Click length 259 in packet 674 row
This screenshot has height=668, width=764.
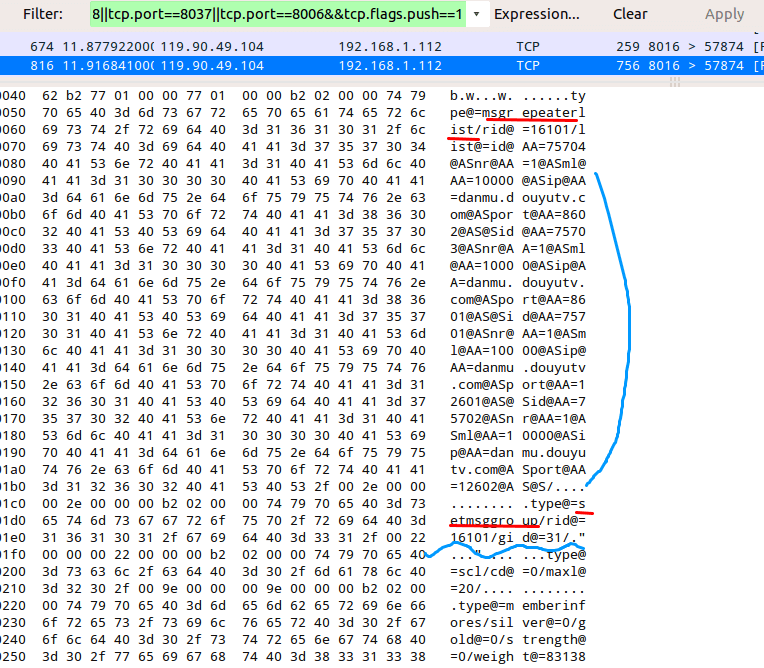(628, 47)
